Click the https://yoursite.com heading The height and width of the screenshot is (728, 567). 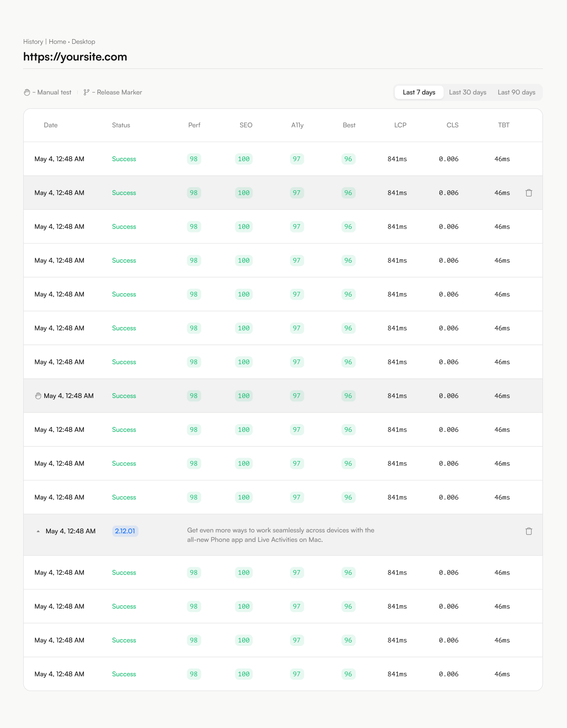pyautogui.click(x=75, y=57)
